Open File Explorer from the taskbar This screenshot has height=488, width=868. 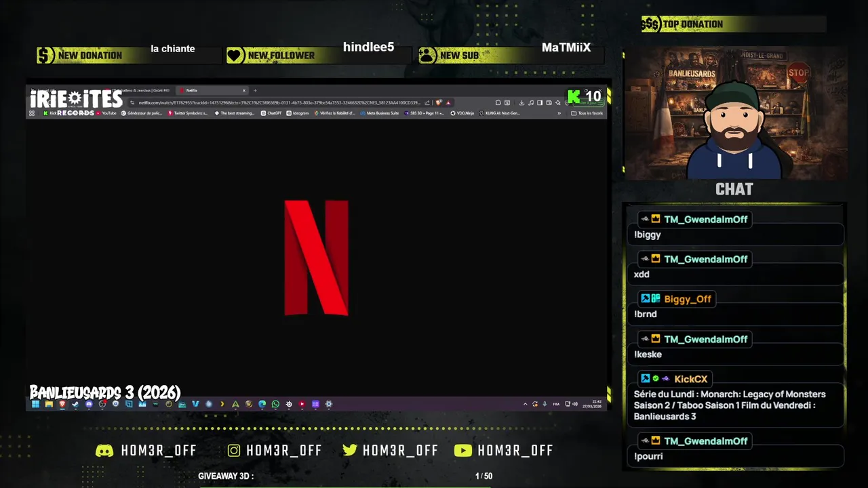coord(49,404)
